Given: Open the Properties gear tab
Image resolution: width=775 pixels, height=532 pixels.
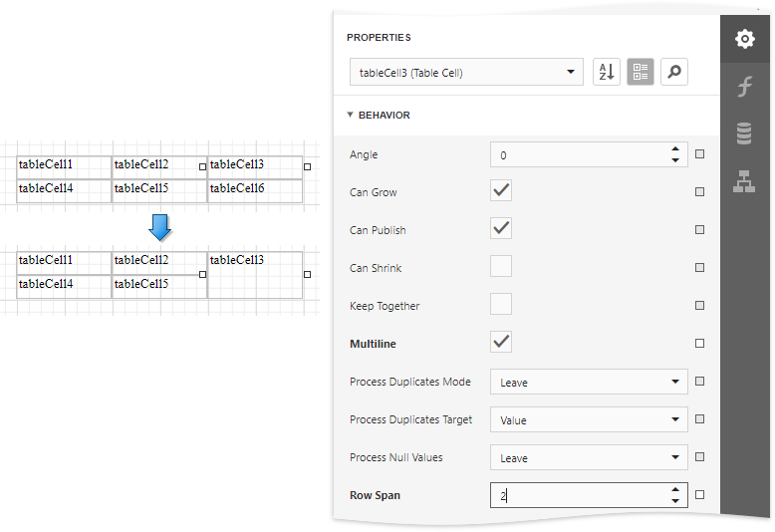Looking at the screenshot, I should 744,39.
